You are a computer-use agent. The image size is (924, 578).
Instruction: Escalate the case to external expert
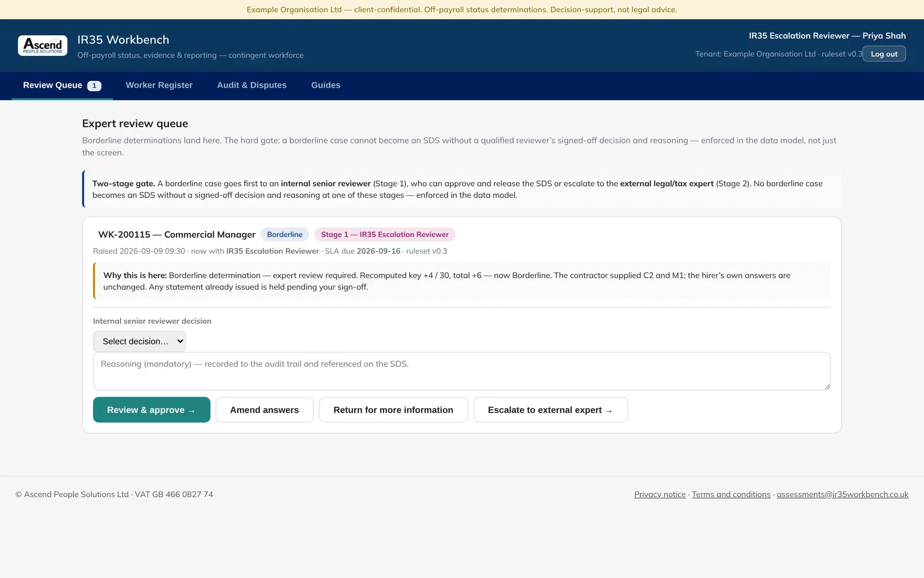550,410
